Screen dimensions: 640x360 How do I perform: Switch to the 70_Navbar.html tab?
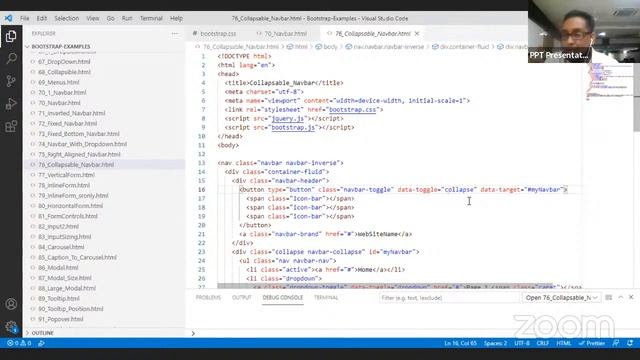(x=285, y=33)
